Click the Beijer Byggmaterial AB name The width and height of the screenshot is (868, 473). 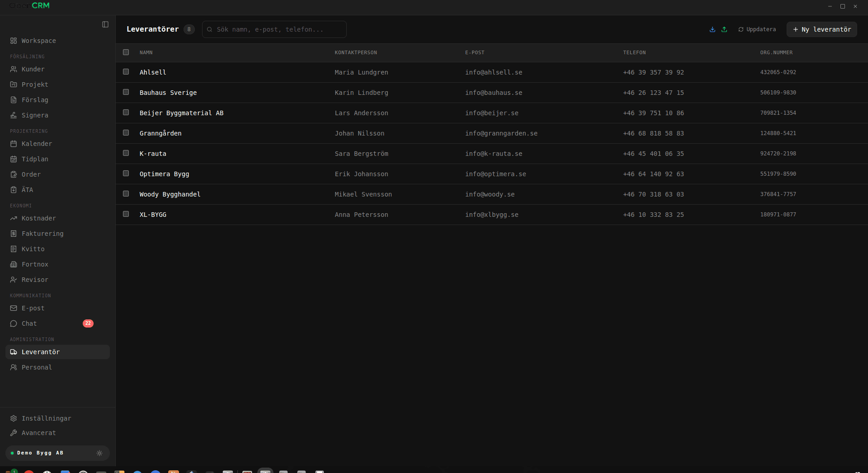[182, 113]
